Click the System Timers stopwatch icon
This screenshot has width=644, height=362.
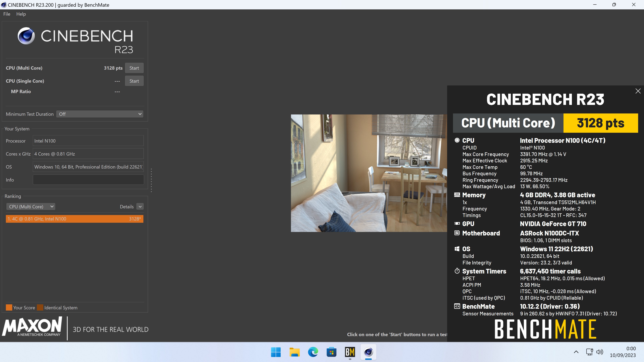point(457,271)
